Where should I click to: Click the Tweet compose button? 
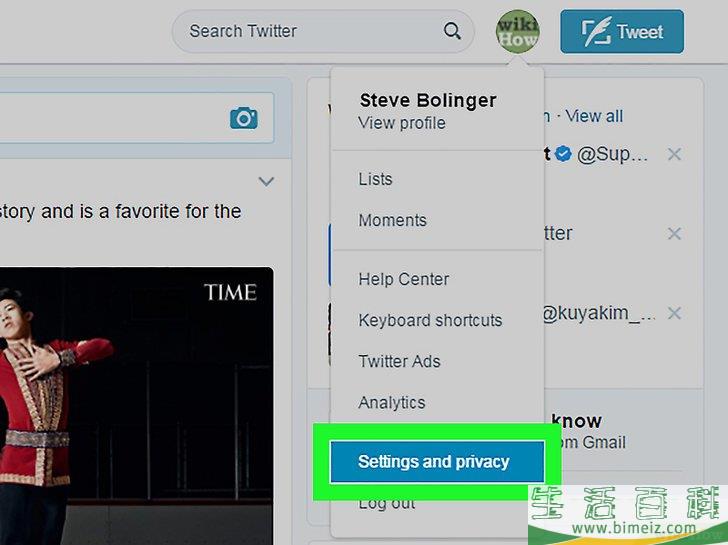(x=622, y=32)
